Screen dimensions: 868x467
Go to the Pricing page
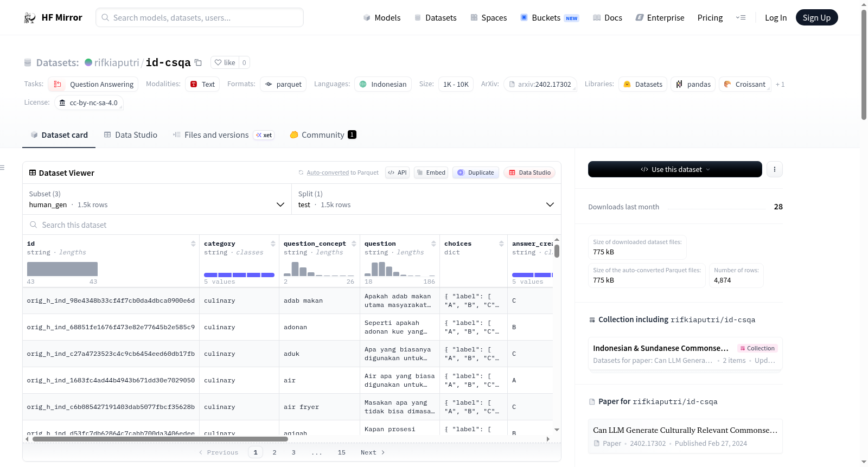pos(710,18)
